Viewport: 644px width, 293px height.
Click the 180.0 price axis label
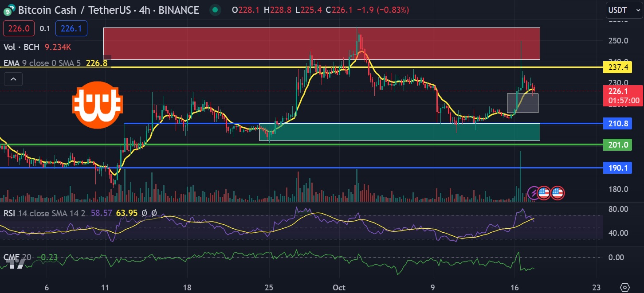point(619,189)
